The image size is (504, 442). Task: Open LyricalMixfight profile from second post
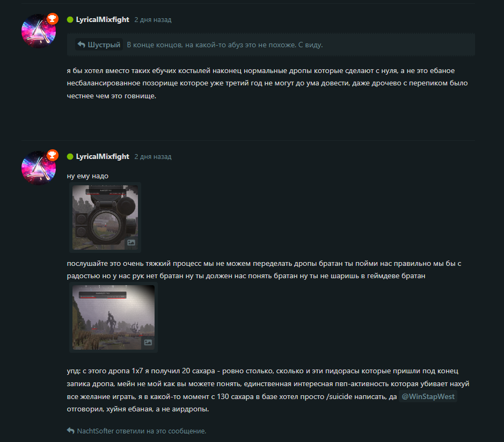pyautogui.click(x=103, y=157)
